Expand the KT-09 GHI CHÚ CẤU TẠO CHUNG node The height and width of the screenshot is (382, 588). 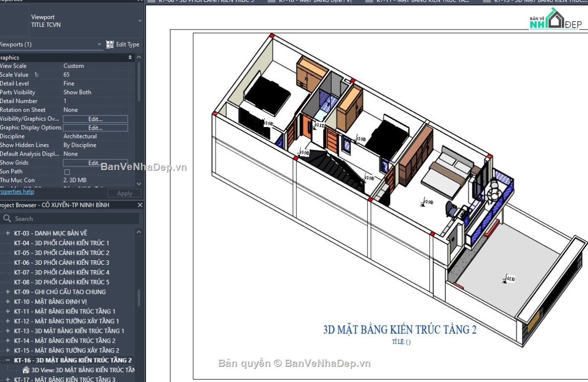click(8, 292)
